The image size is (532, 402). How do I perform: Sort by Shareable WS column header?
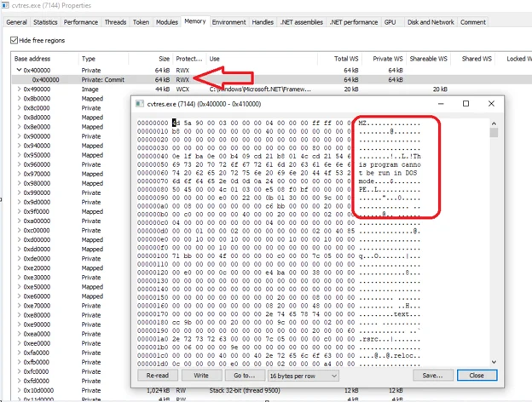(428, 59)
